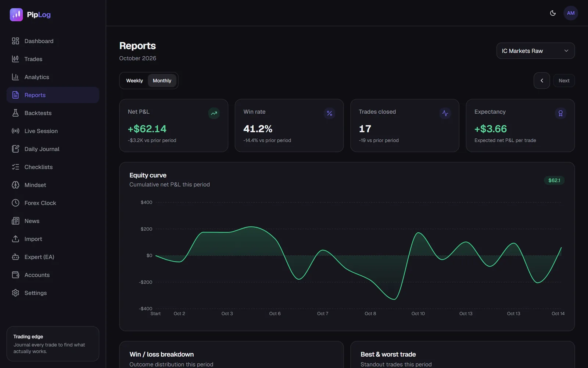Click the Reports document icon
Screen dimensions: 588x368
[15, 95]
